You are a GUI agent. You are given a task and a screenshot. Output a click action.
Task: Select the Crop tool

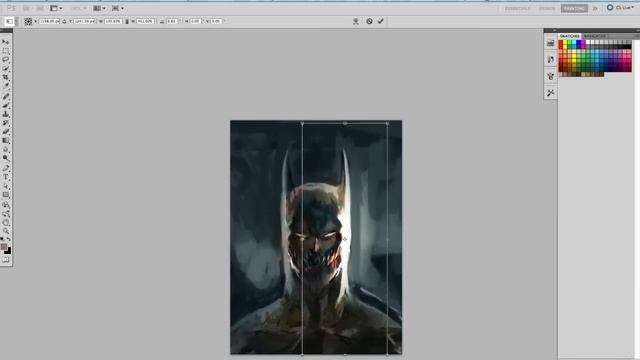(x=6, y=77)
